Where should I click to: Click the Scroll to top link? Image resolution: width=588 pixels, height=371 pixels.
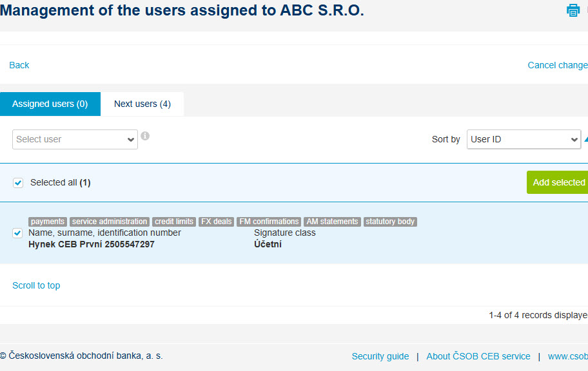point(36,285)
